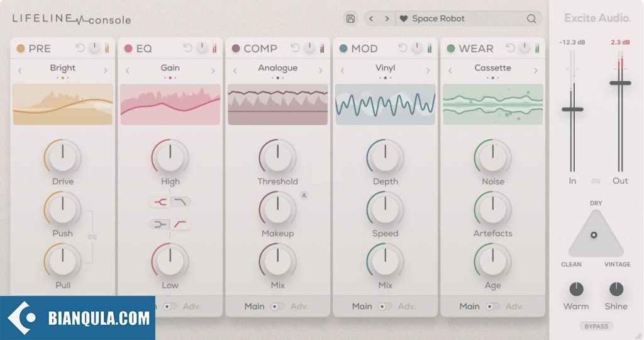Switch WEAR panel Main/Adv. toggle
Image resolution: width=644 pixels, height=340 pixels.
pyautogui.click(x=492, y=306)
